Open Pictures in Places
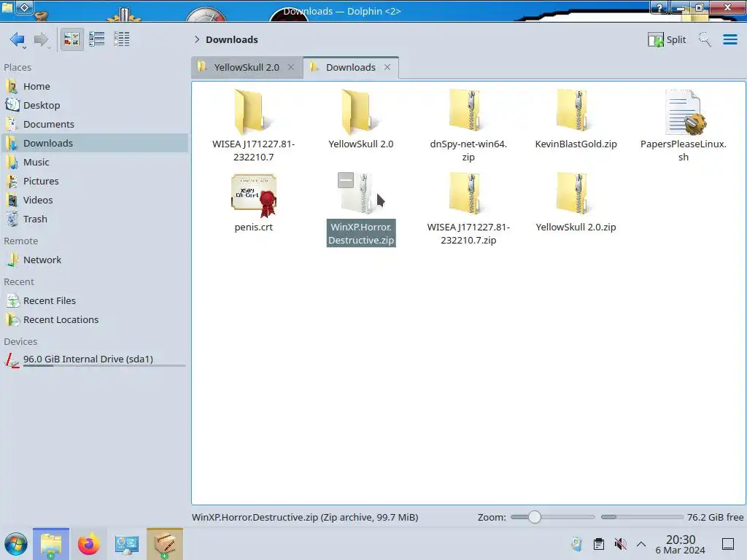 point(94,181)
